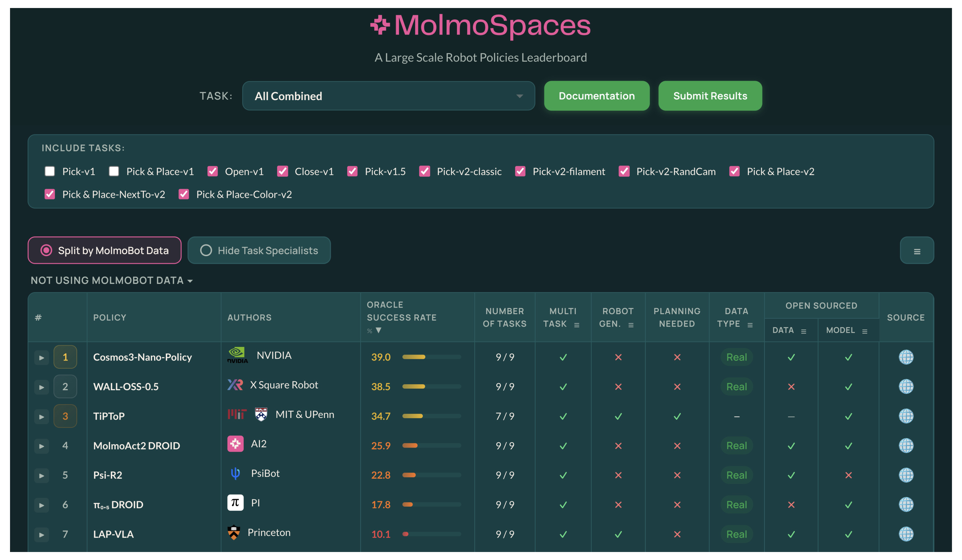962x560 pixels.
Task: Uncheck Pick & Place-NextTo-v2 checkbox
Action: (x=50, y=194)
